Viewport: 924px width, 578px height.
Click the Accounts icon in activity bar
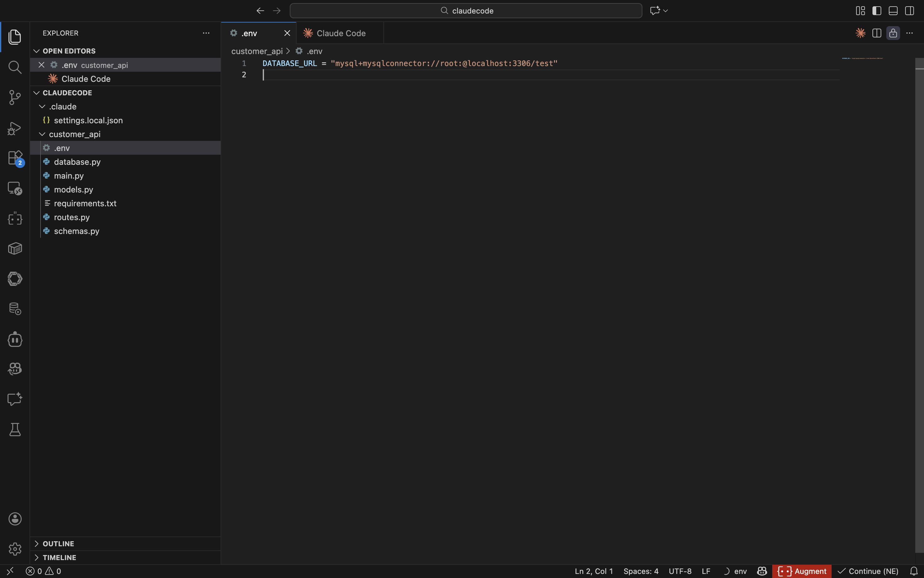(14, 519)
